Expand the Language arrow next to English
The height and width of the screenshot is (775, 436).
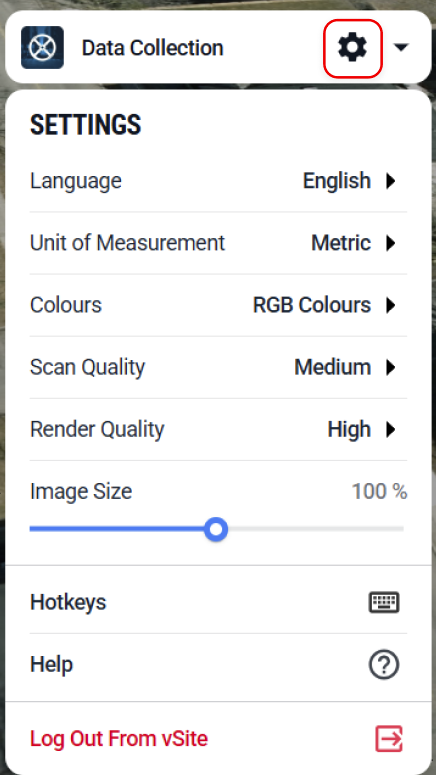pyautogui.click(x=391, y=181)
